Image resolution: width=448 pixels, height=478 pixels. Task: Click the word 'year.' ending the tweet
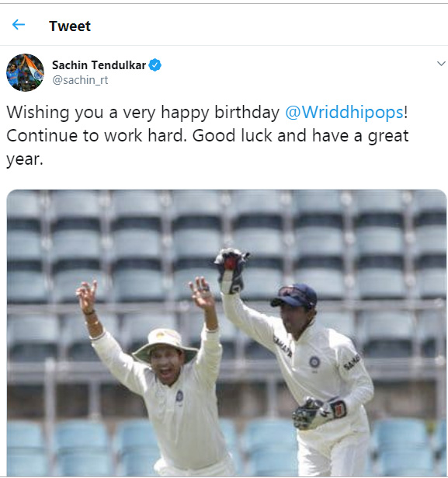click(25, 160)
